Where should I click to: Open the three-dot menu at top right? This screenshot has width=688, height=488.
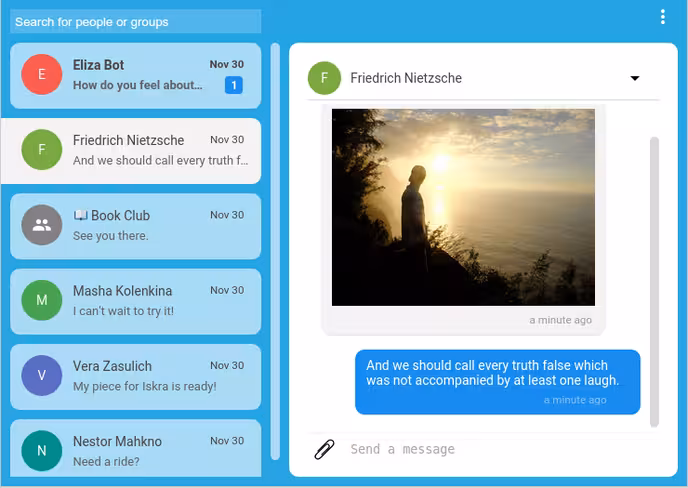pos(663,17)
